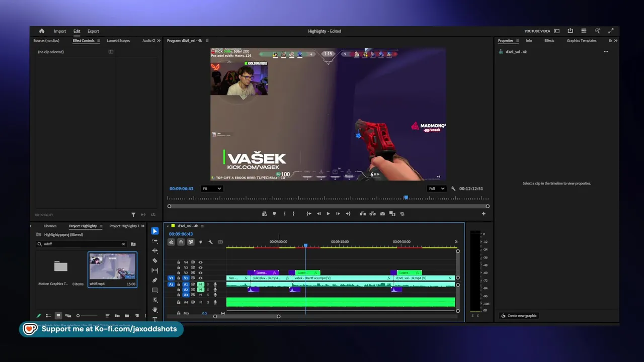
Task: Expand hidden tabs in Project panel group
Action: point(142,226)
